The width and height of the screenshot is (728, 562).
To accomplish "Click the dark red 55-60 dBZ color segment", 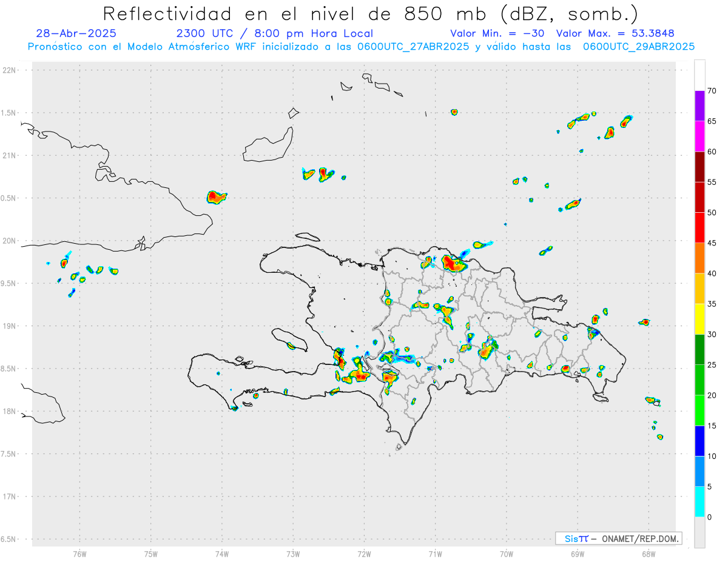I will pos(699,167).
